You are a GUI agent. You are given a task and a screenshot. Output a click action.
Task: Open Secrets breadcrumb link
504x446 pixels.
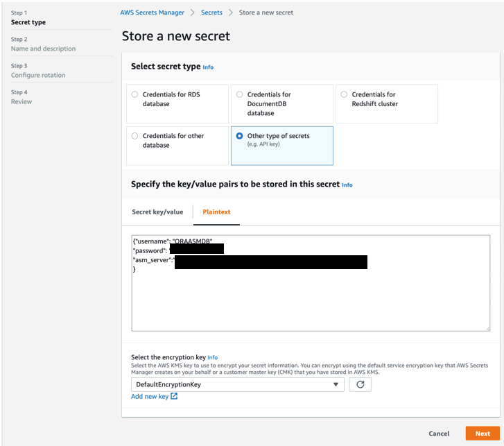211,12
